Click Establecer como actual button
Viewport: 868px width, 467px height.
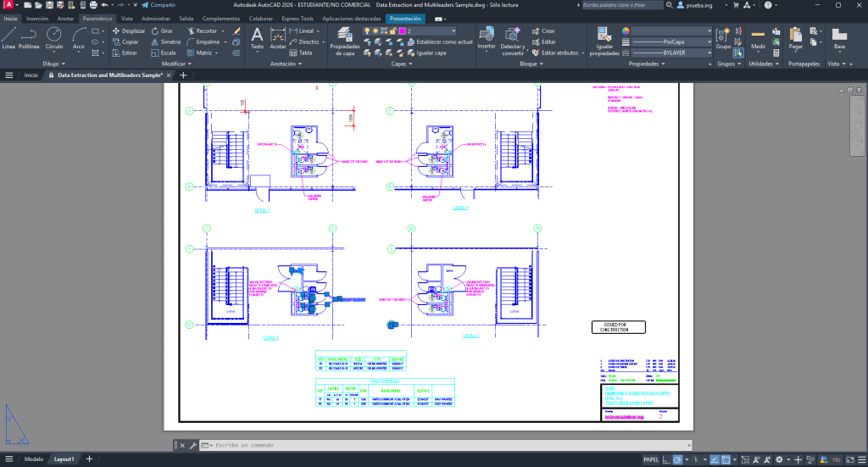click(x=444, y=42)
